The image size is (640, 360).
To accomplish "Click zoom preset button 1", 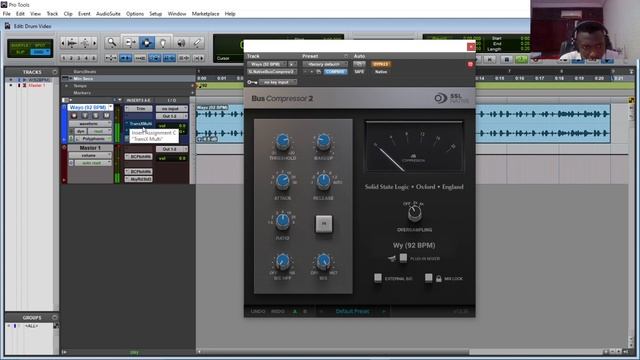I will tap(64, 58).
